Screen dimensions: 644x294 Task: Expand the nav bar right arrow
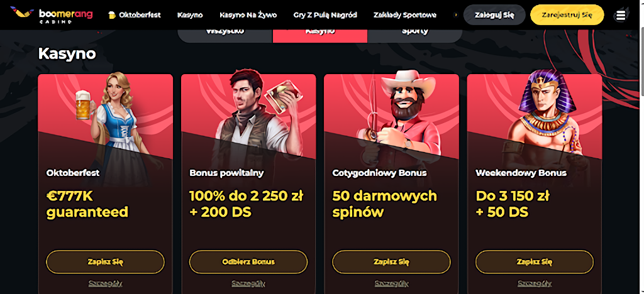(x=455, y=15)
